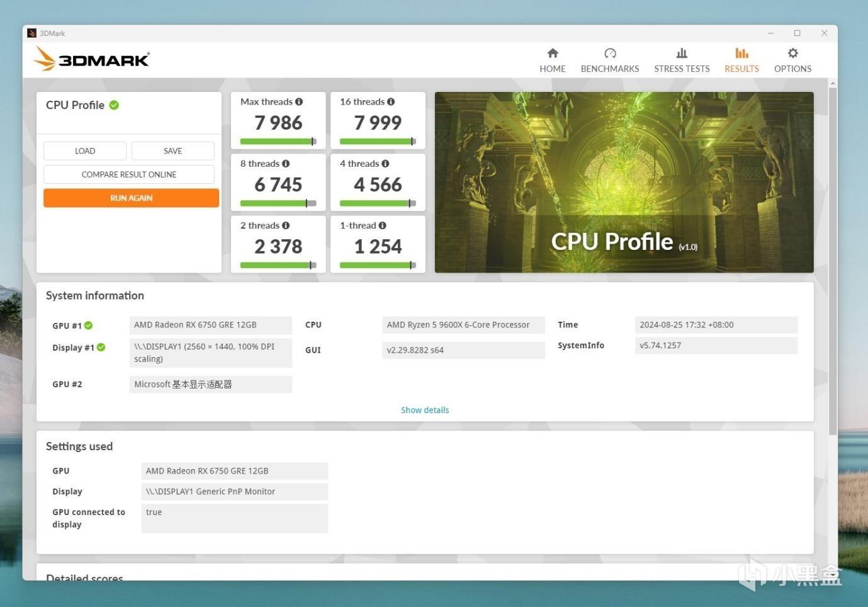Click the 2 threads score progress bar
The height and width of the screenshot is (607, 868).
278,265
